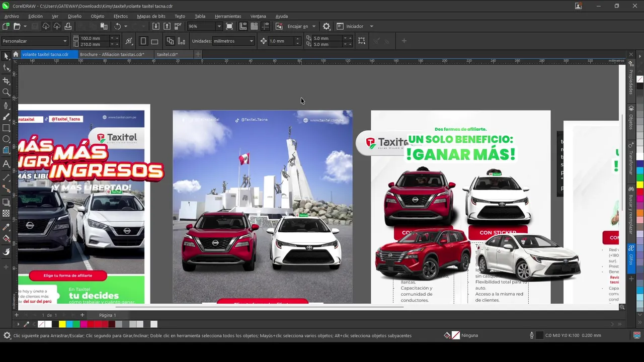Set page to portrait orientation
This screenshot has height=362, width=644.
(143, 41)
